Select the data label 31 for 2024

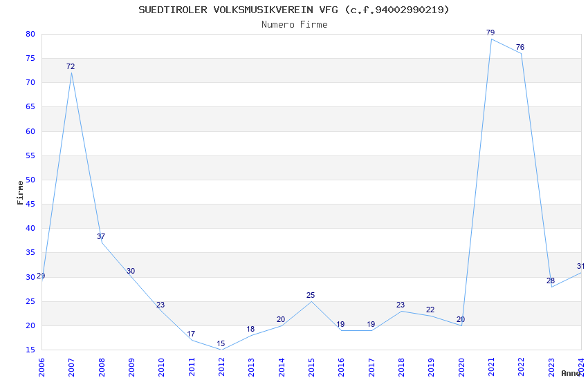(581, 266)
